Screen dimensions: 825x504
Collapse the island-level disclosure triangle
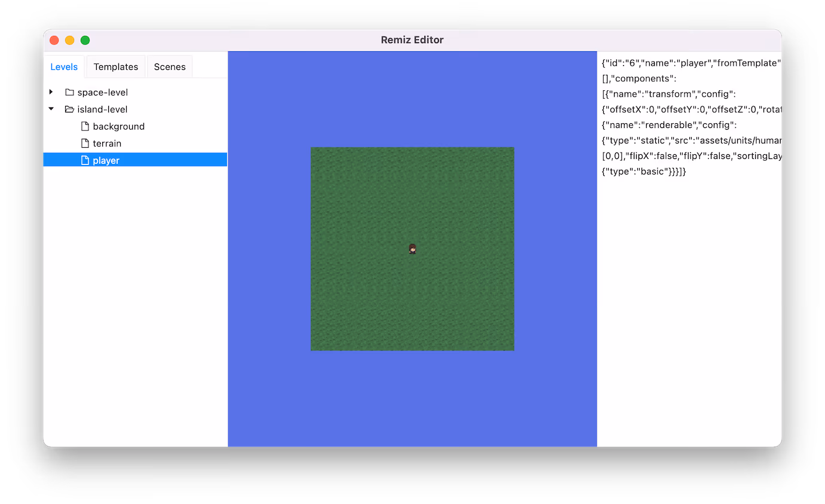tap(51, 109)
